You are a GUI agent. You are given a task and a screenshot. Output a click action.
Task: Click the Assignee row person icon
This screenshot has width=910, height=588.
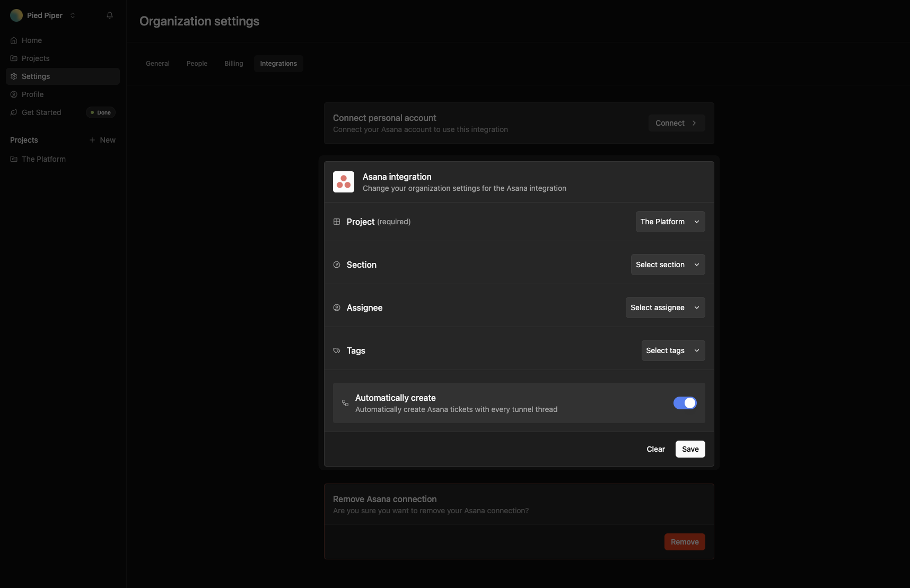click(x=337, y=308)
